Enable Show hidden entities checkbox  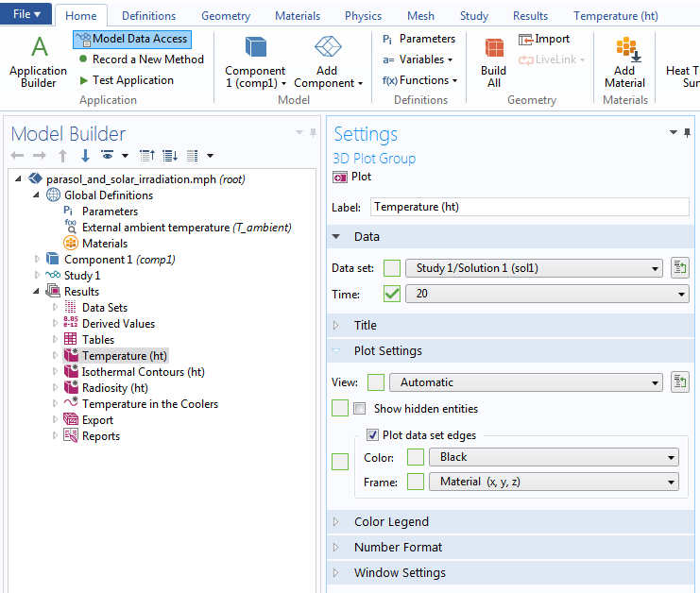360,409
